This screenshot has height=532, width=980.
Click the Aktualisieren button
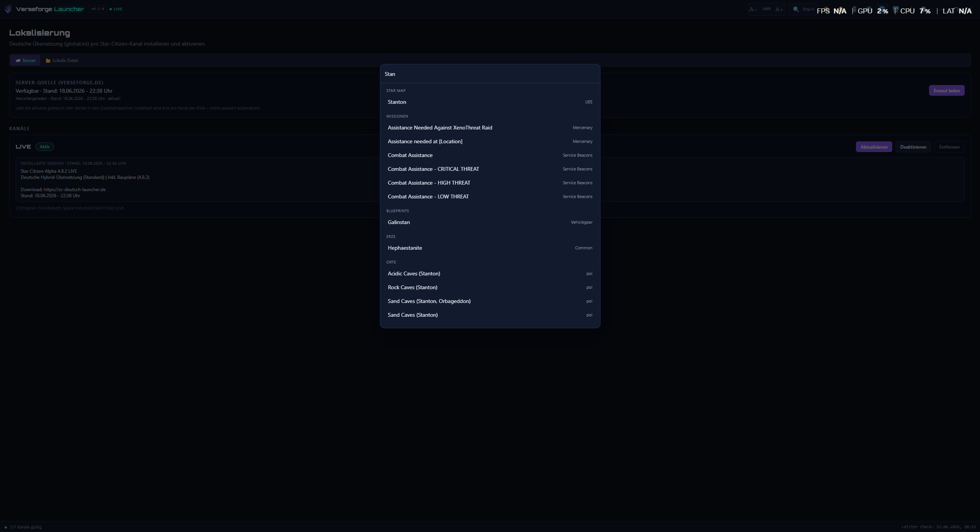click(x=874, y=147)
